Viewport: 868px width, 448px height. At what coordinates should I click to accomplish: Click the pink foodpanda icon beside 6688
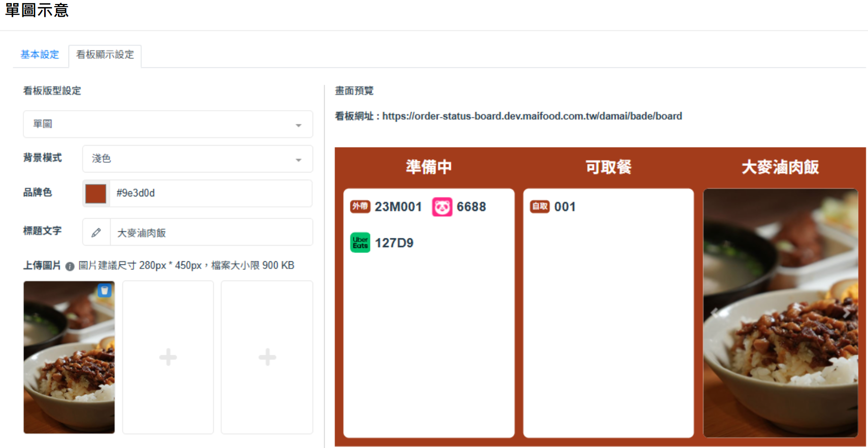click(x=442, y=207)
